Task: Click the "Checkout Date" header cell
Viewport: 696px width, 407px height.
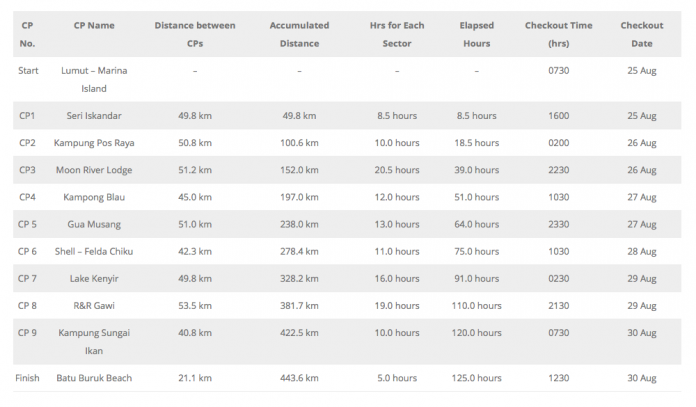Action: pyautogui.click(x=641, y=34)
